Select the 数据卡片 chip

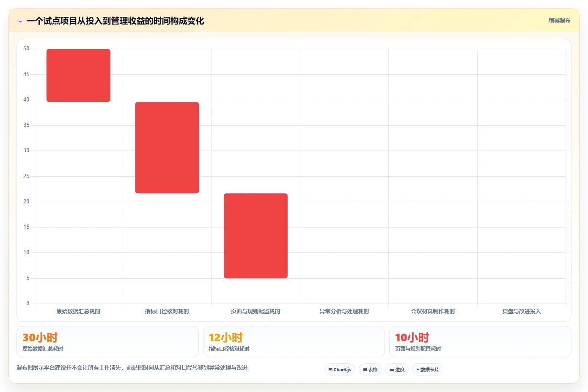[428, 370]
